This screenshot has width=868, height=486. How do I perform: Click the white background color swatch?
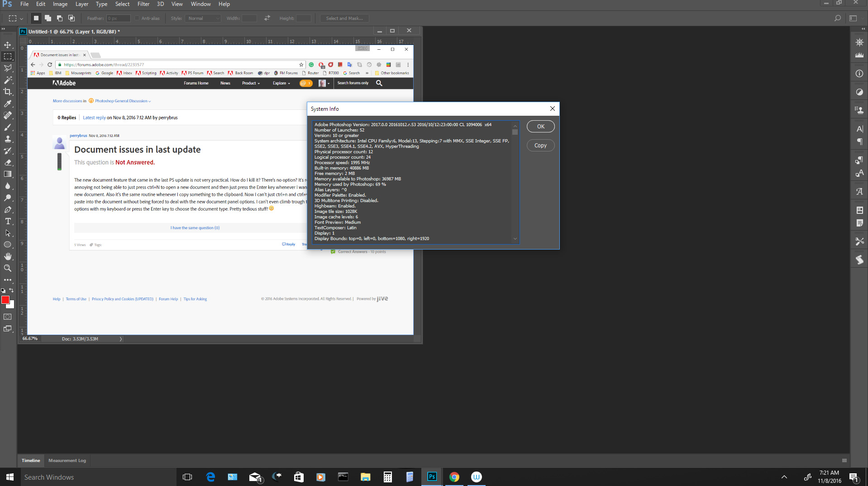(x=12, y=306)
